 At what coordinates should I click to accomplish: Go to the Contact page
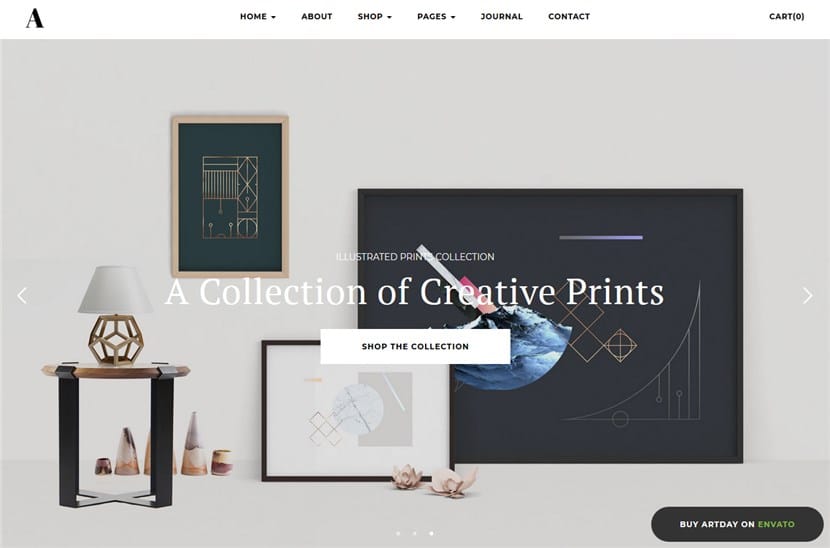point(569,16)
